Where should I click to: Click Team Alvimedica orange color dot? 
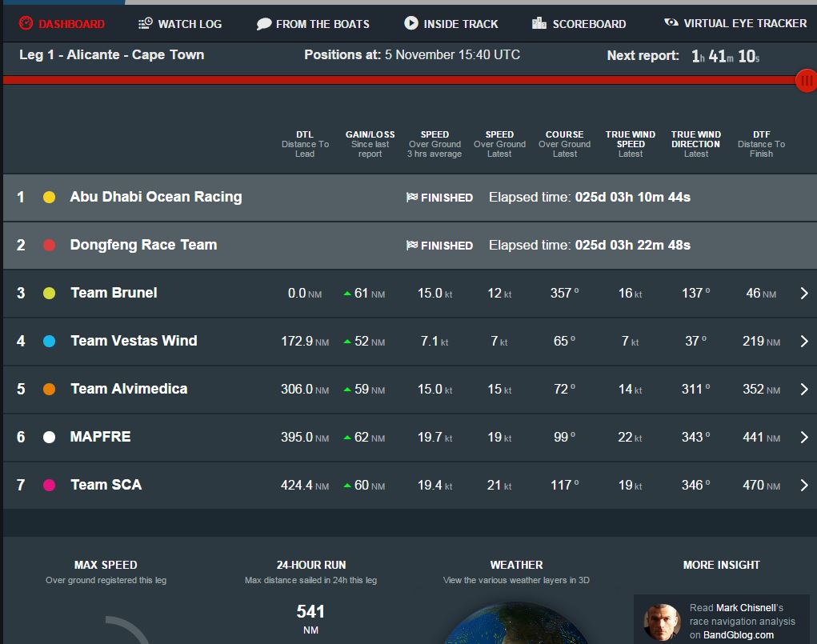pos(49,390)
